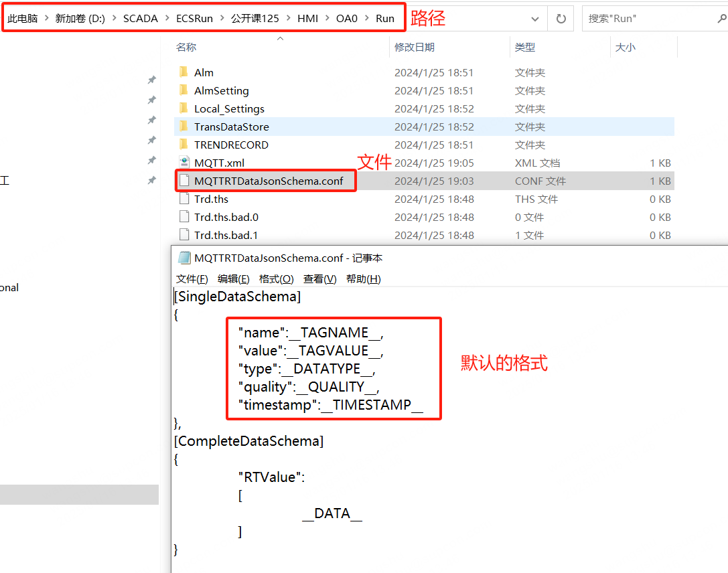
Task: Sort by 修改日期 column header
Action: pyautogui.click(x=415, y=47)
